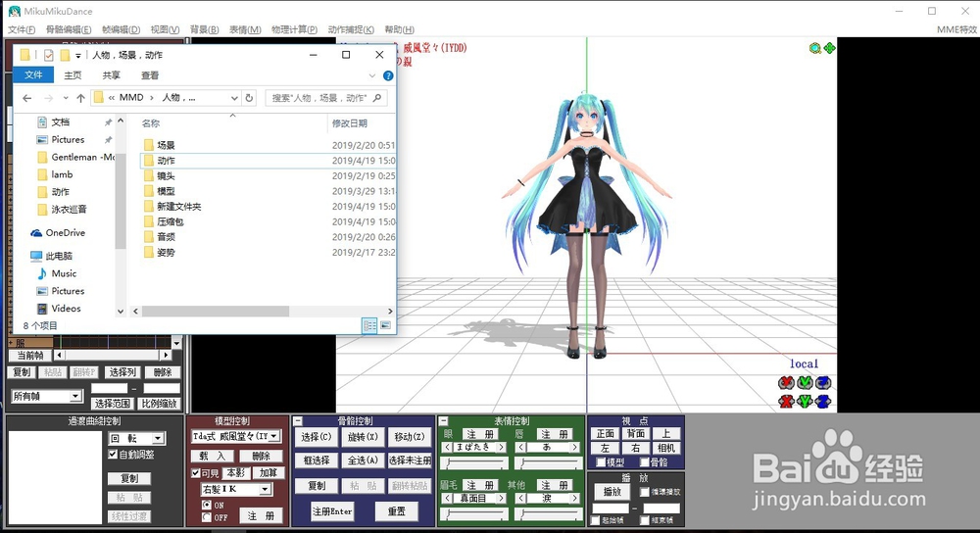The image size is (980, 533).
Task: Adjust the other morph slider under 涙
Action: 547,514
